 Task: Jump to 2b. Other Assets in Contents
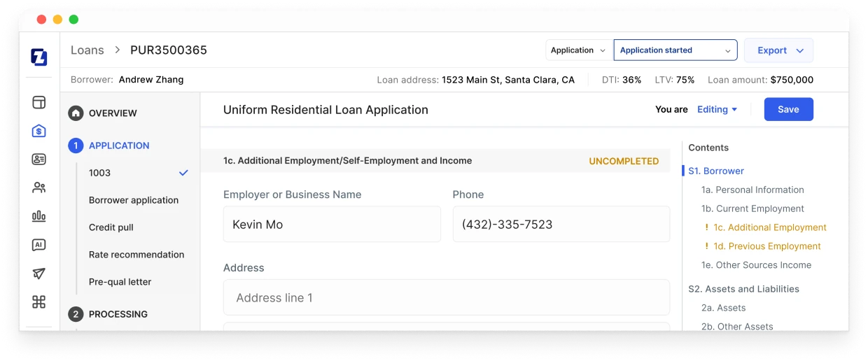tap(737, 326)
